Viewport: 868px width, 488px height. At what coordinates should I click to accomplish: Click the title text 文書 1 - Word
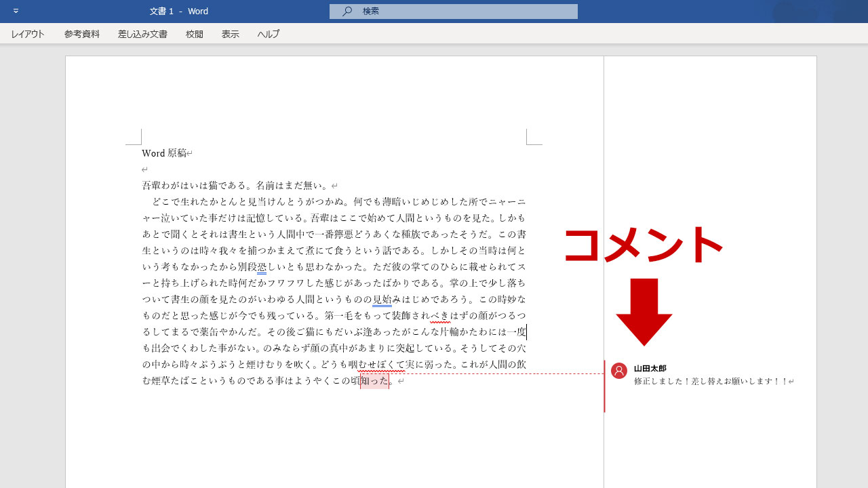(x=179, y=12)
